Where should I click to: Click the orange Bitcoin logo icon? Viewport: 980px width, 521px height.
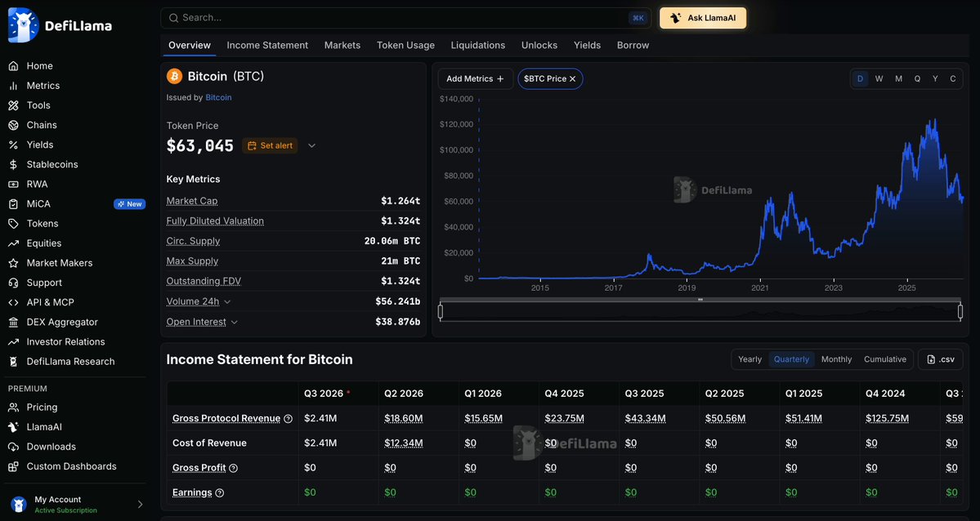[x=174, y=76]
